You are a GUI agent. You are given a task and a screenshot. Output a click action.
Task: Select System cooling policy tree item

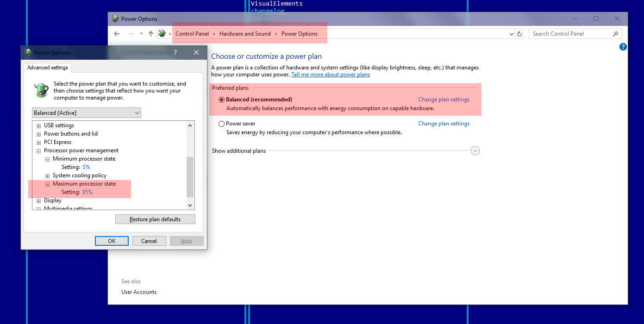coord(80,175)
